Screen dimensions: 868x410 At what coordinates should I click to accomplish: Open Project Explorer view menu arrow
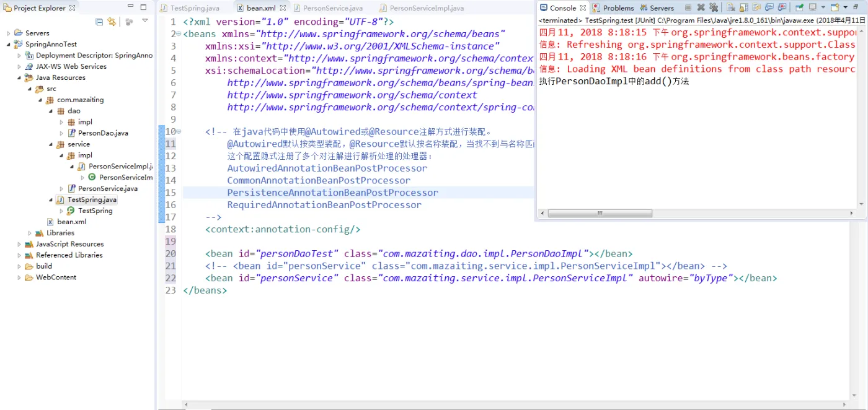pyautogui.click(x=145, y=21)
